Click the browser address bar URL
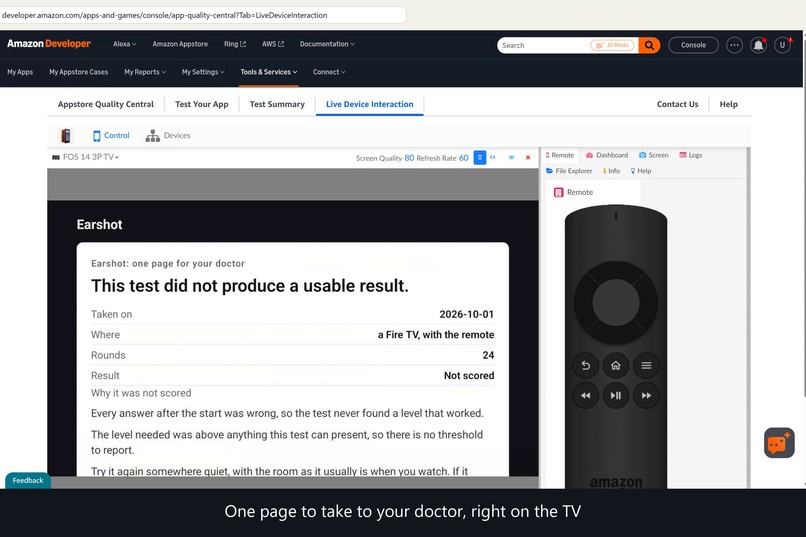The image size is (806, 537). pyautogui.click(x=164, y=15)
